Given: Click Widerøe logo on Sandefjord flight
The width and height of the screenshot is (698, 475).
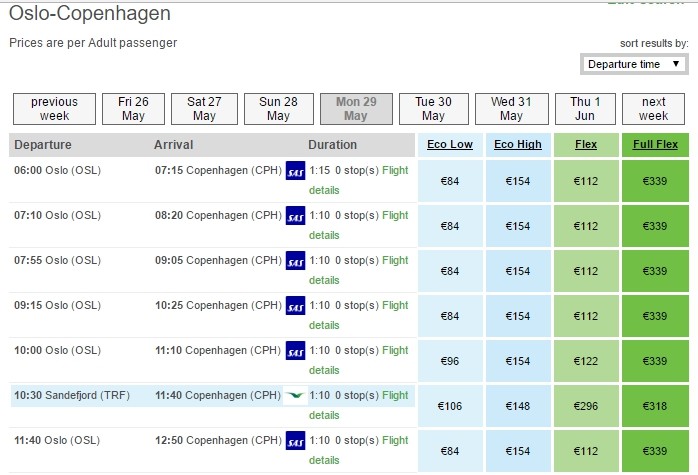Looking at the screenshot, I should (x=295, y=396).
